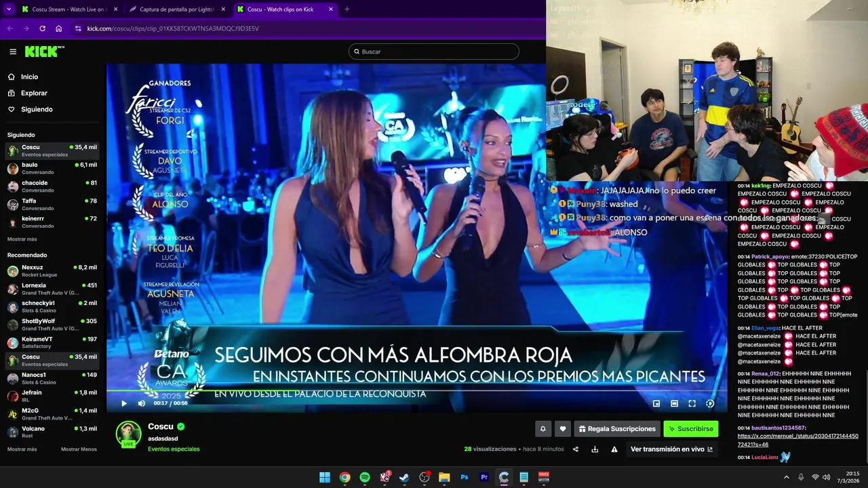Click the Buscar search field
The height and width of the screenshot is (488, 868).
(434, 52)
